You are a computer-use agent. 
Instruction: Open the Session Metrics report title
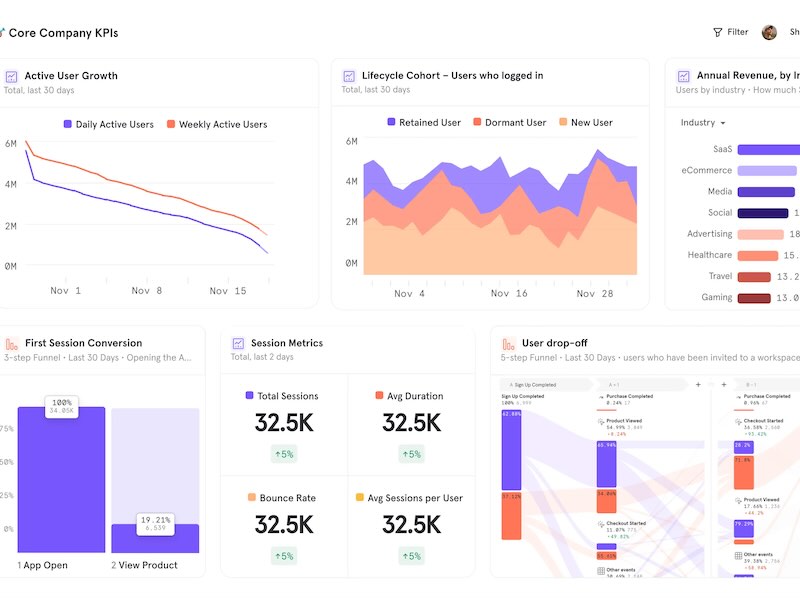[x=286, y=343]
